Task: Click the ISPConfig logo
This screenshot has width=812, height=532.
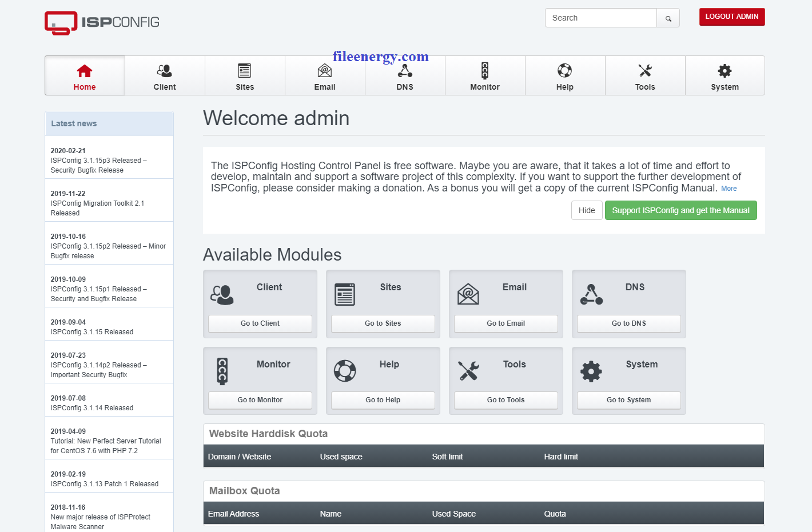Action: pyautogui.click(x=102, y=23)
